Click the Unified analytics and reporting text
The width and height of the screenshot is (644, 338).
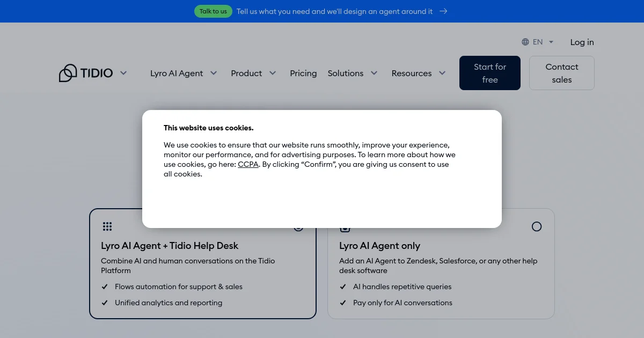coord(169,303)
